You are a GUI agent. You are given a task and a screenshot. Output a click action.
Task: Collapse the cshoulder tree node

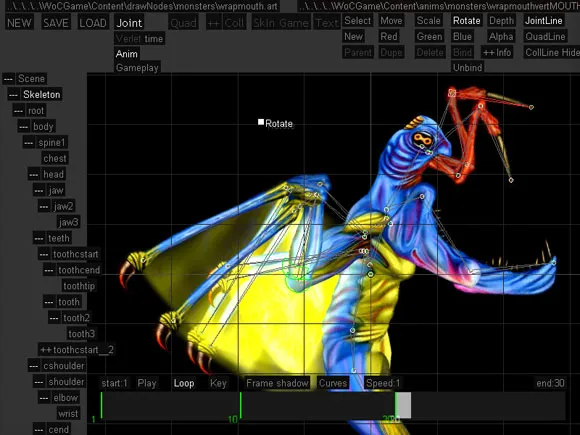tap(34, 366)
